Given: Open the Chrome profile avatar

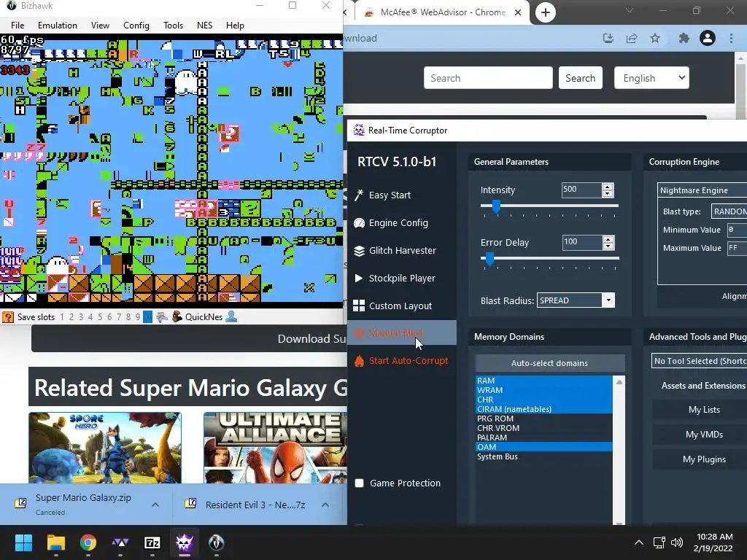Looking at the screenshot, I should pos(708,38).
